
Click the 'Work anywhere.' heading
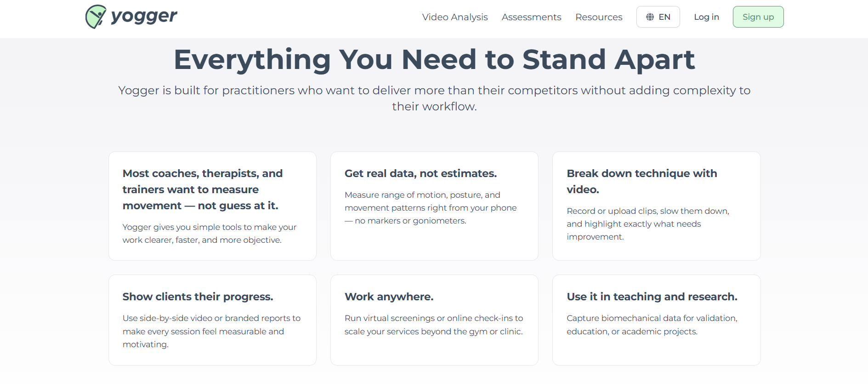pos(389,297)
